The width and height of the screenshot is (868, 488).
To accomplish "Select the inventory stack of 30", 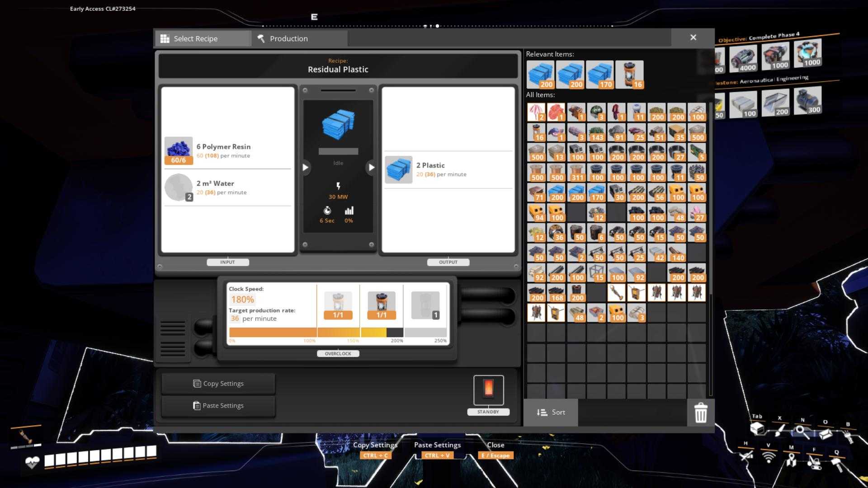I will (616, 192).
